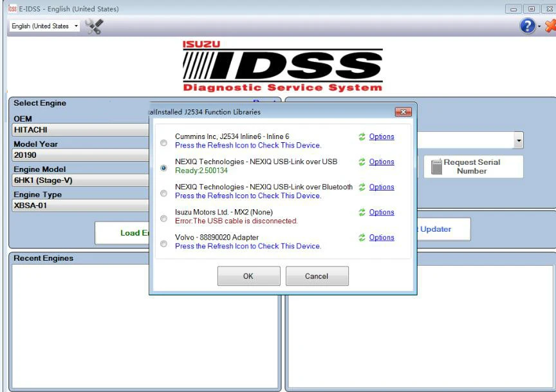Click the 'Isuzu Motors Ltd. - MX2 (None)' label
Viewport: 556px width, 392px height.
click(x=224, y=212)
